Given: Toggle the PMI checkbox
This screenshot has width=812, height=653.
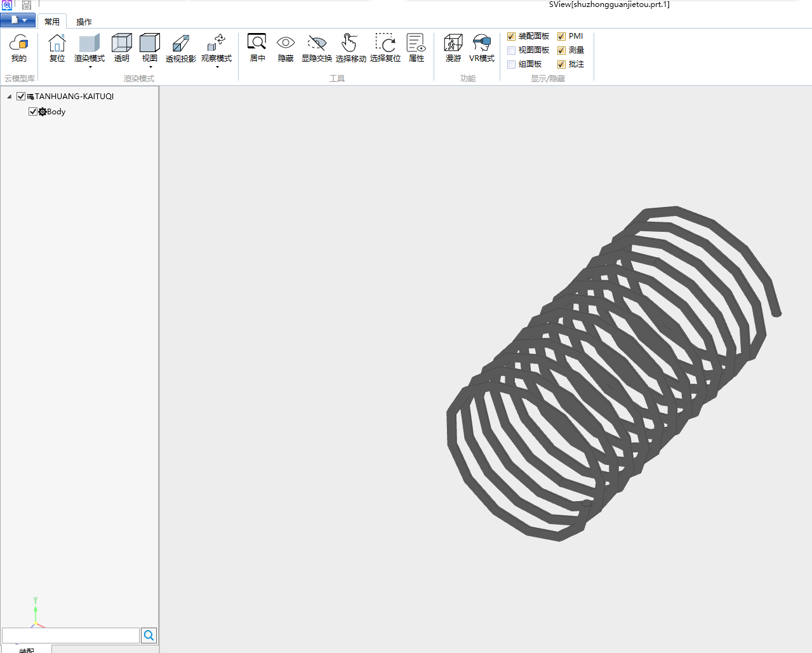Looking at the screenshot, I should click(x=561, y=37).
